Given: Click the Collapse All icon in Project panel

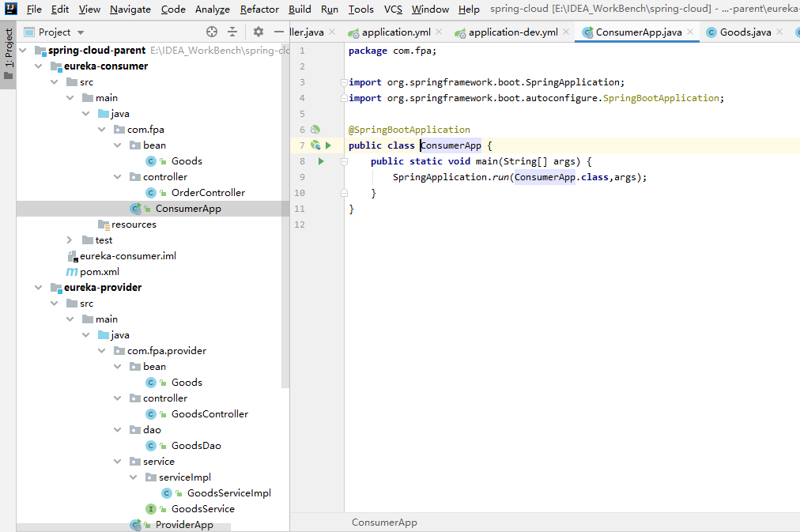Looking at the screenshot, I should (x=232, y=32).
